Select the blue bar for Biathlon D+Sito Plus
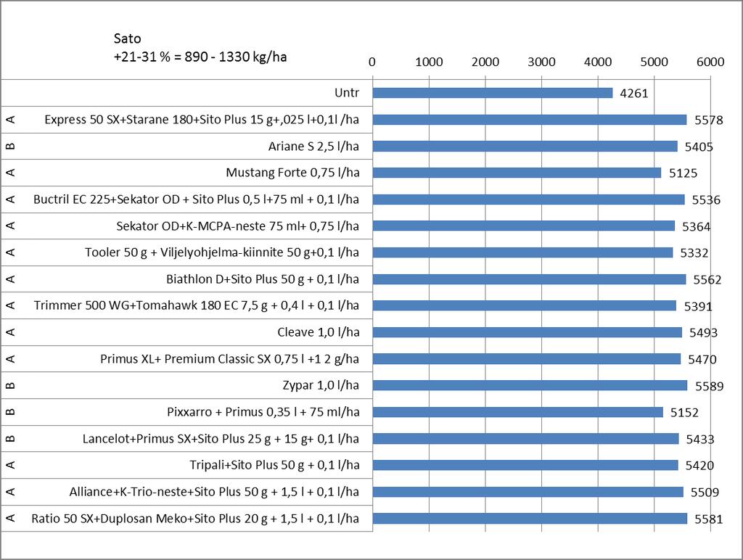Screen dimensions: 743x560 (529, 279)
